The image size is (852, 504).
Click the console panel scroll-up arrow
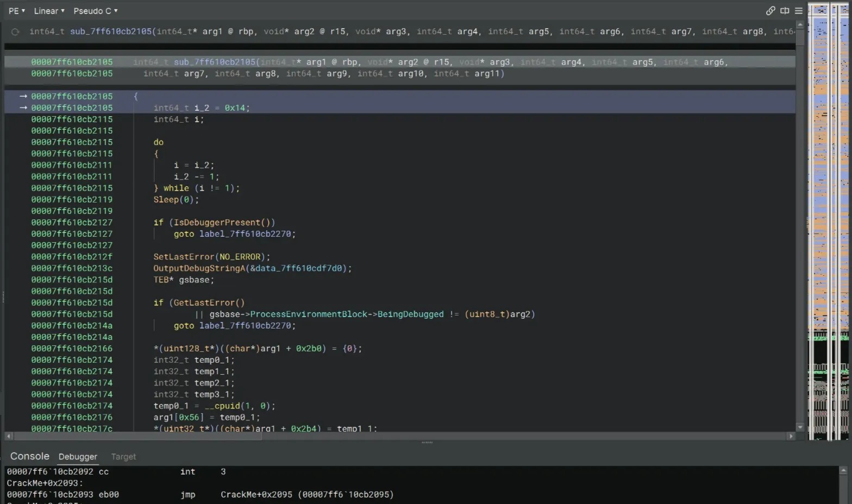(x=843, y=471)
